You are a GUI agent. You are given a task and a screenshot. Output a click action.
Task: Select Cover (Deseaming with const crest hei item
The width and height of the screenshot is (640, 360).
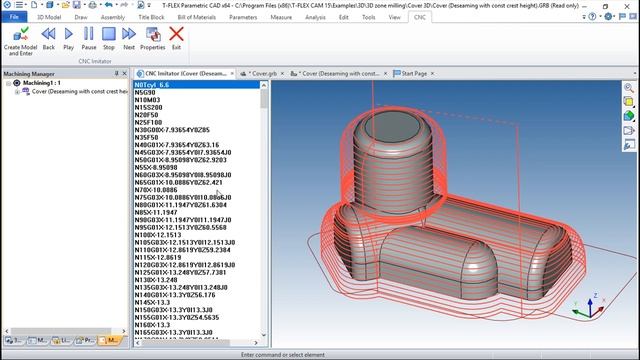pos(80,91)
